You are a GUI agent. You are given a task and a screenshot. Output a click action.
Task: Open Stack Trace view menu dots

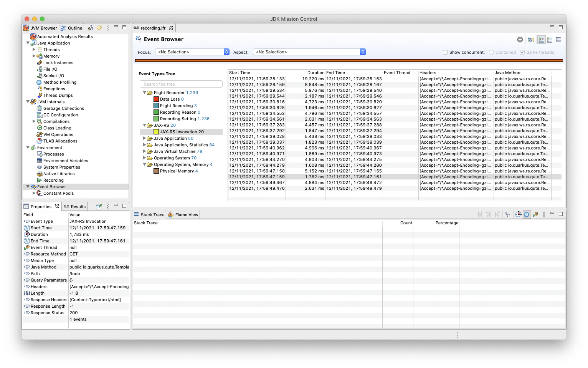click(544, 214)
